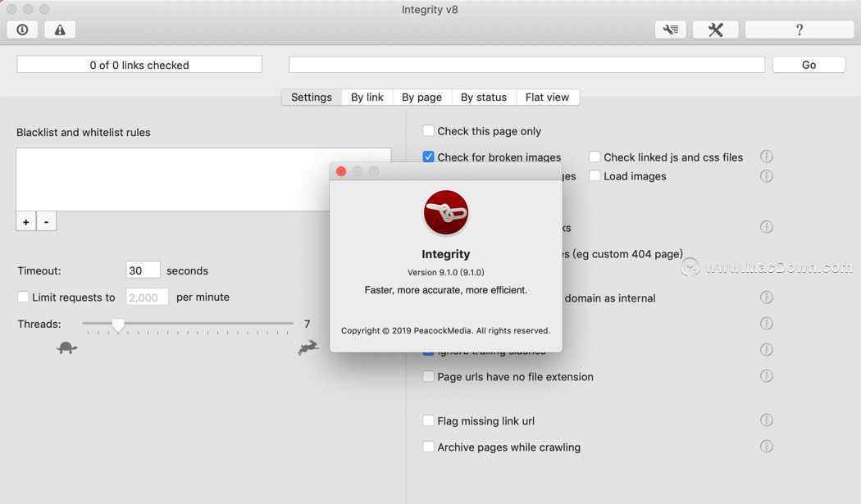The width and height of the screenshot is (861, 504).
Task: Click the 'Integrity v8' window title
Action: 430,9
